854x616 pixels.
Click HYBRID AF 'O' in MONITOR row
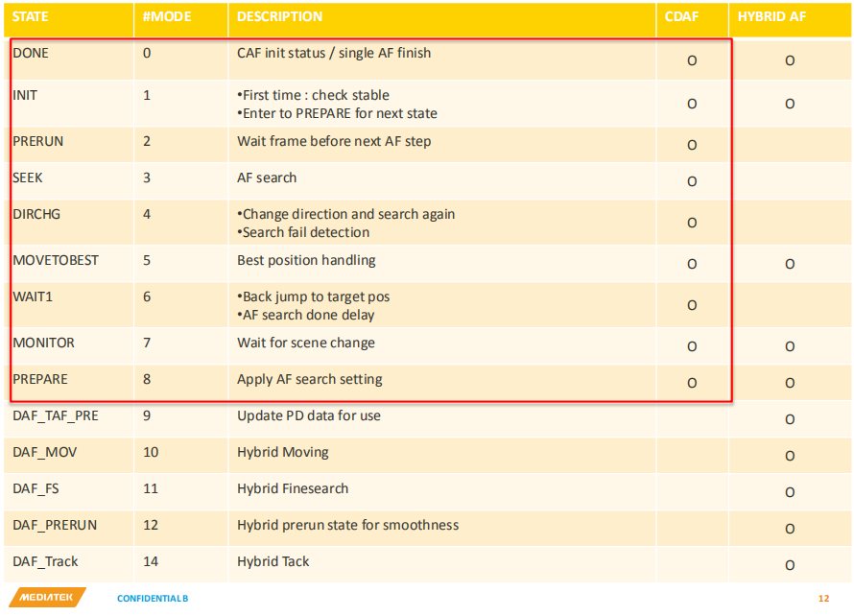[790, 347]
